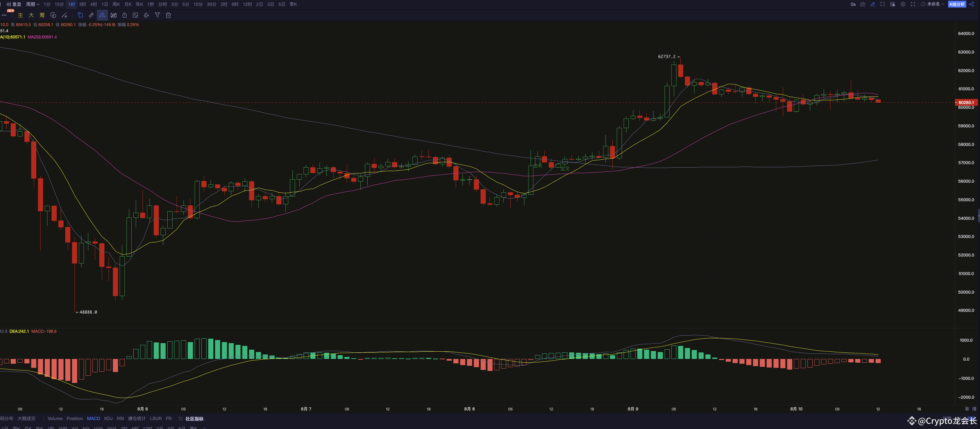Open chart settings hexagon gear icon

(903, 4)
